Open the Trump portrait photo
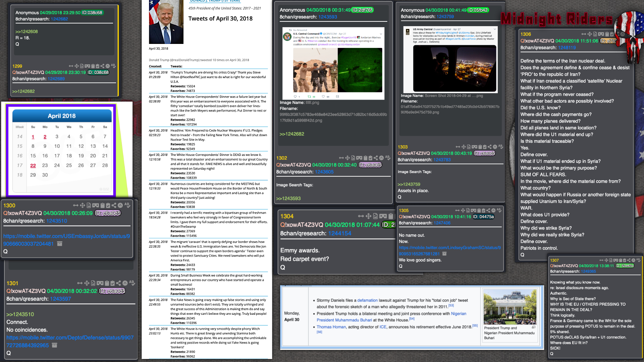This screenshot has height=362, width=644. [x=166, y=22]
